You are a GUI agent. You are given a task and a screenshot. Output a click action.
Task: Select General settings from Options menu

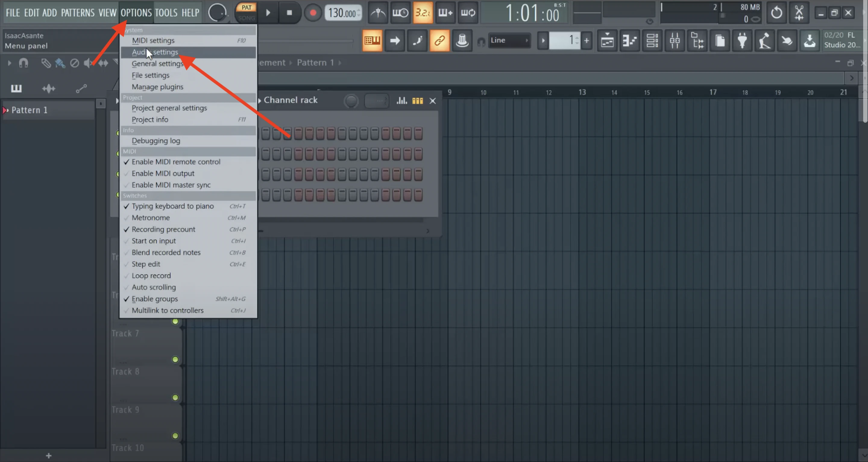[158, 63]
